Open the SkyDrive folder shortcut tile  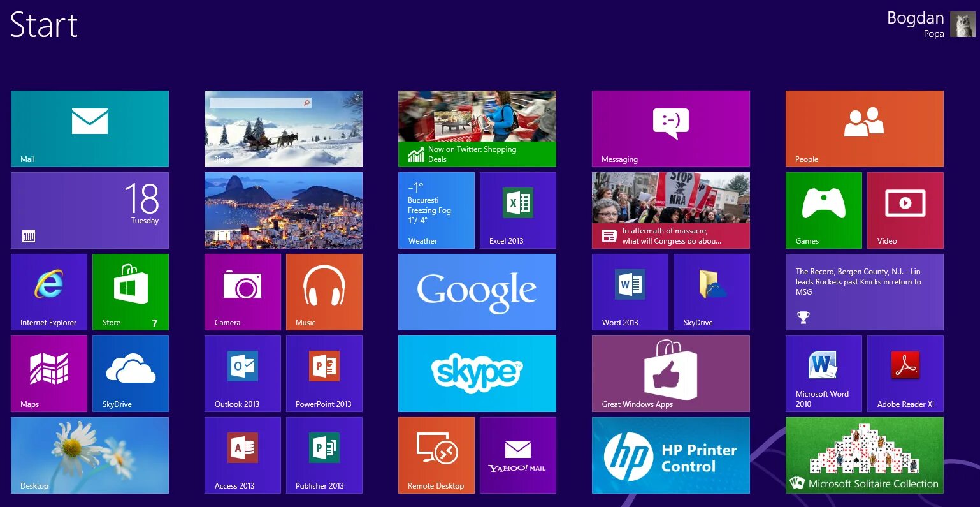(712, 292)
